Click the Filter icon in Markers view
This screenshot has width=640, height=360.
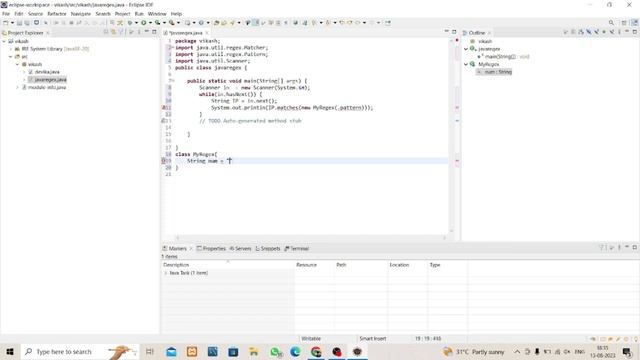[601, 248]
